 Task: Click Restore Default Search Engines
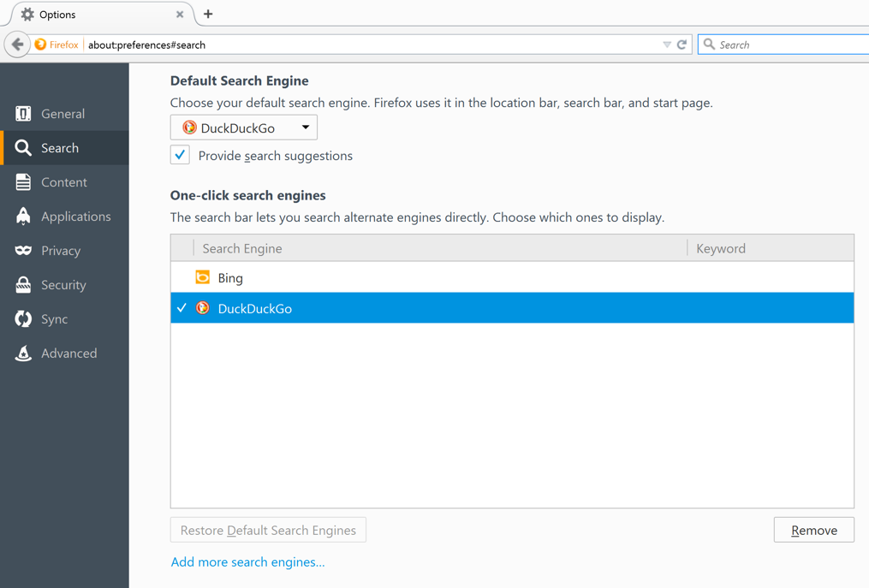coord(268,529)
